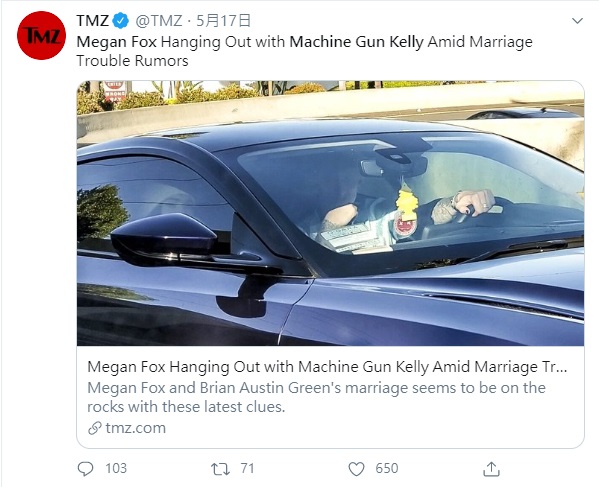Click the bold Machine Gun Kelly text

[x=356, y=42]
